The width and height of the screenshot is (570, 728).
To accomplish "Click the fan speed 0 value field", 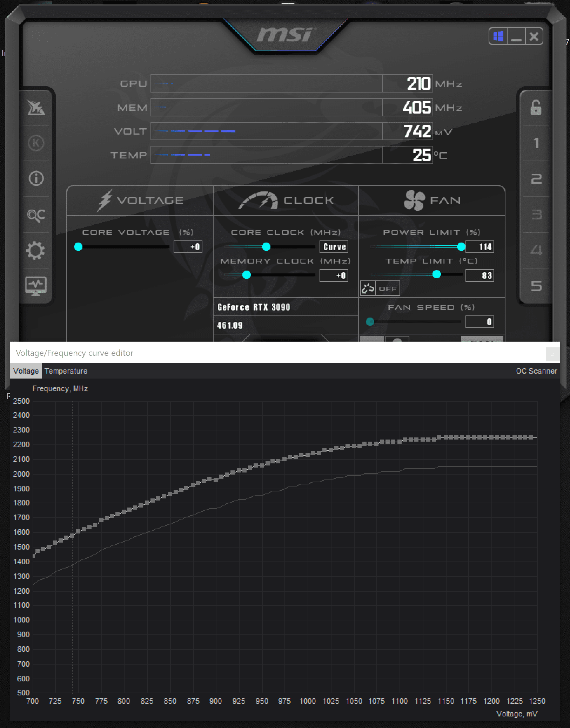I will [480, 322].
